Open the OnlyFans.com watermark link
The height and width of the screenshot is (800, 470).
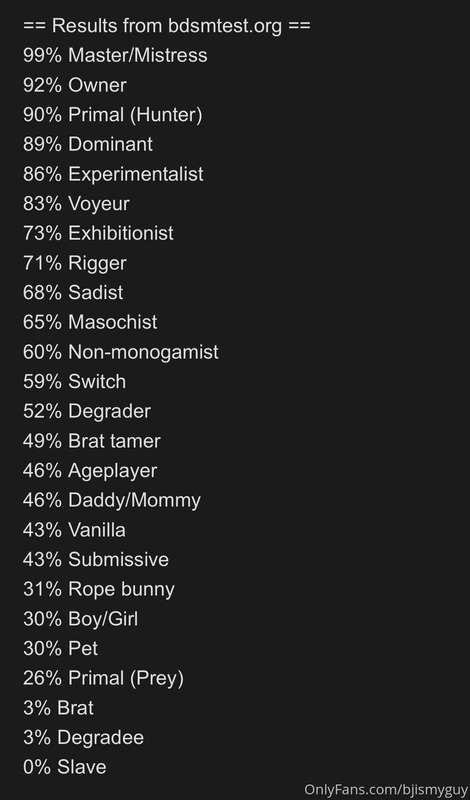coord(386,790)
